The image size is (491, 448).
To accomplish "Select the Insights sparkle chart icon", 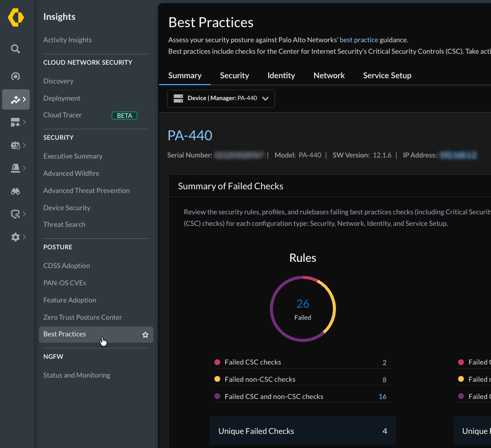I will [x=15, y=100].
